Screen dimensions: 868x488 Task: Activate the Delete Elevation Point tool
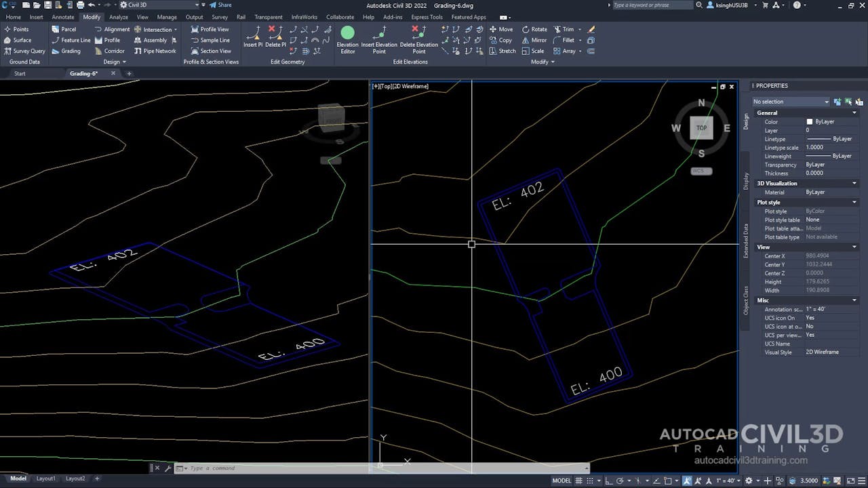click(418, 40)
